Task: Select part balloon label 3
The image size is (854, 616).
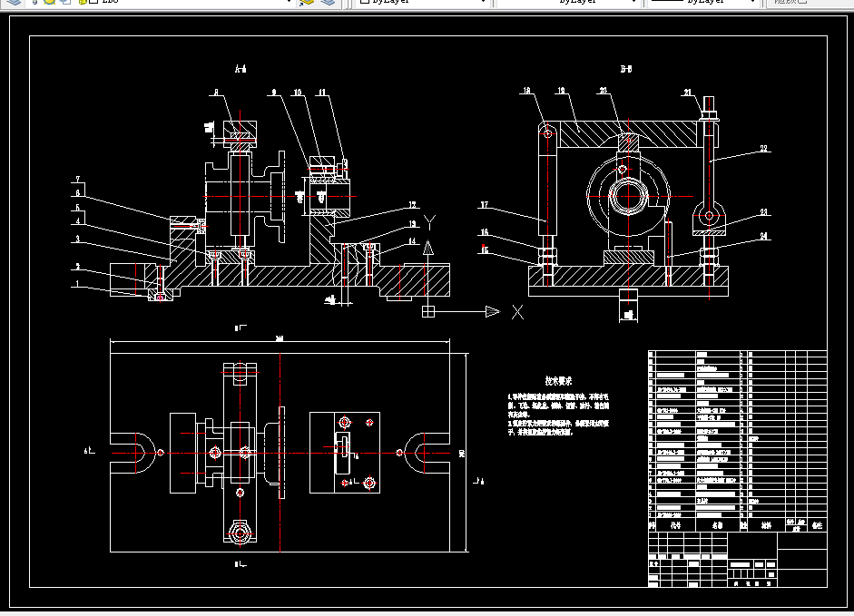Action: pyautogui.click(x=77, y=239)
